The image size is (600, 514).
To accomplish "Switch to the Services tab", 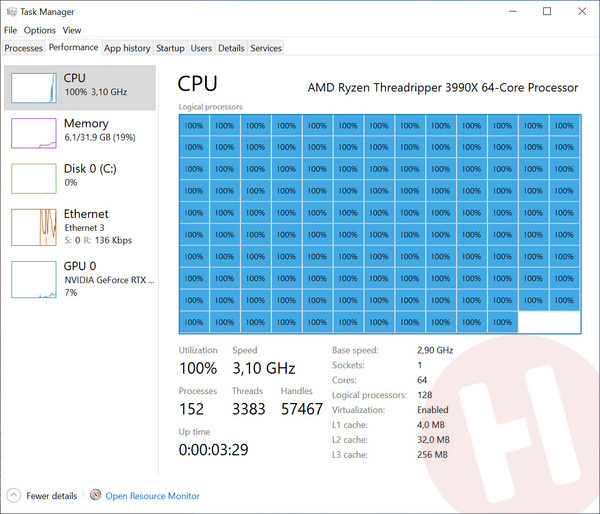I will [x=266, y=48].
